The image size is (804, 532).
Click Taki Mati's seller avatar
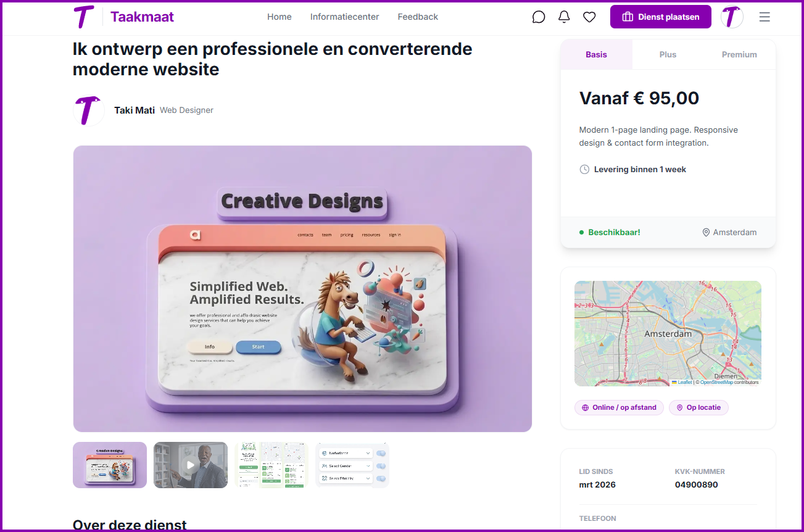pos(89,110)
